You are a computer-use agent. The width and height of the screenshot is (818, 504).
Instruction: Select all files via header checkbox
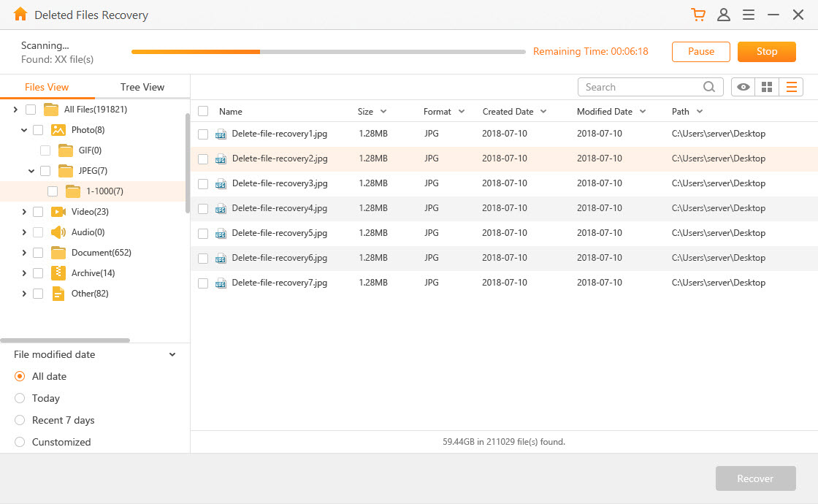click(x=202, y=111)
